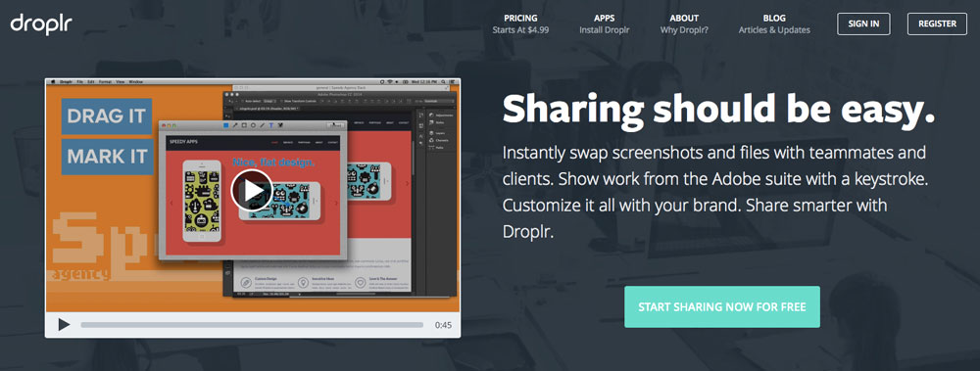Click the Sign In button
Screen dimensions: 980x371
point(863,23)
